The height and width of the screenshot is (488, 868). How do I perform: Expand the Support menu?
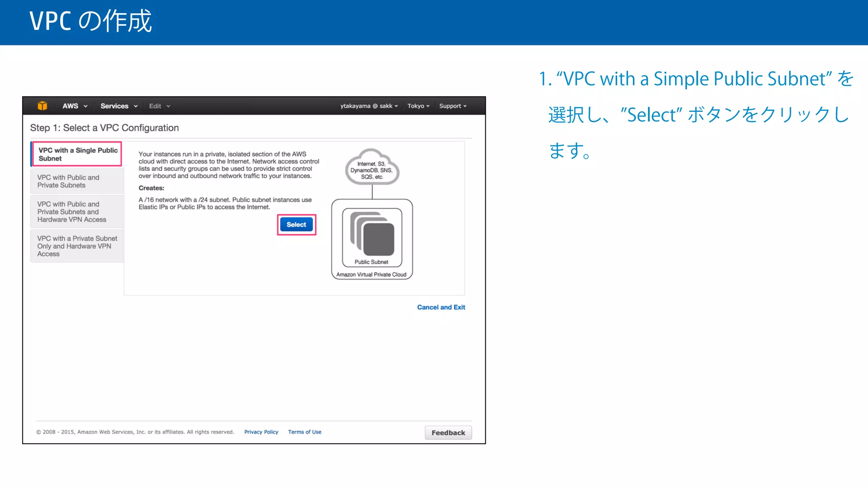(x=453, y=106)
